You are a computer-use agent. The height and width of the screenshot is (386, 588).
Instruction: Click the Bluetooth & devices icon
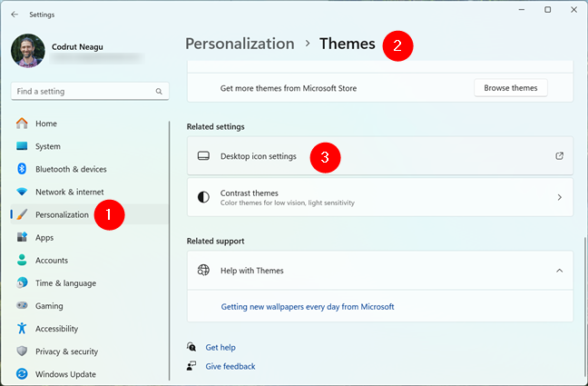[22, 169]
